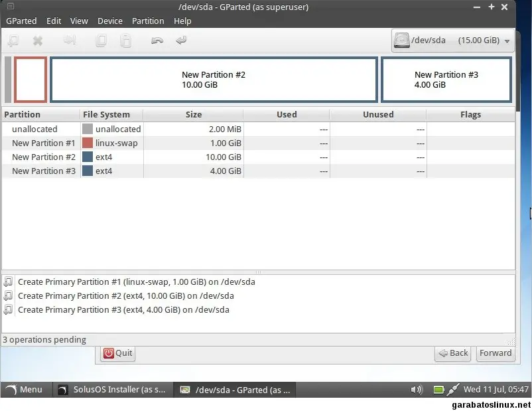This screenshot has width=532, height=411.
Task: Click the Resize/Move toolbar icon
Action: [70, 41]
